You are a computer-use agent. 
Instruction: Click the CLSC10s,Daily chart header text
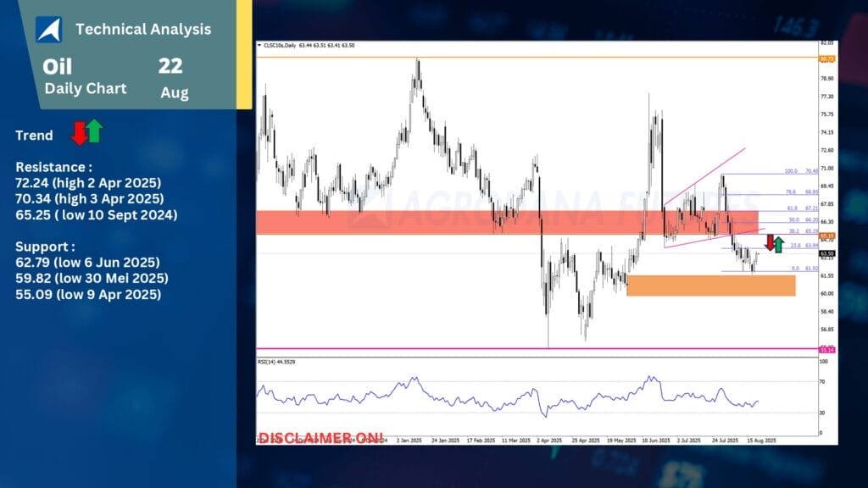tap(281, 45)
